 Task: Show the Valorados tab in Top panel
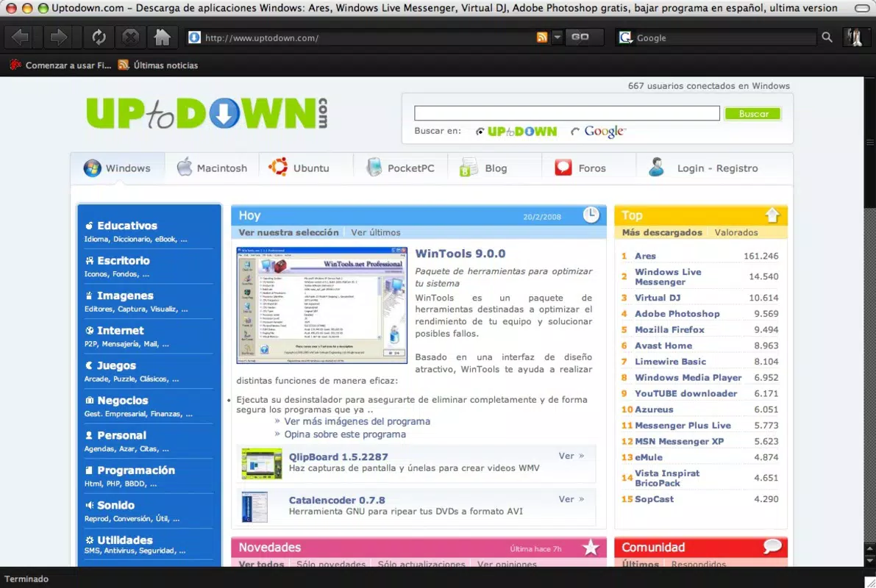pos(736,232)
